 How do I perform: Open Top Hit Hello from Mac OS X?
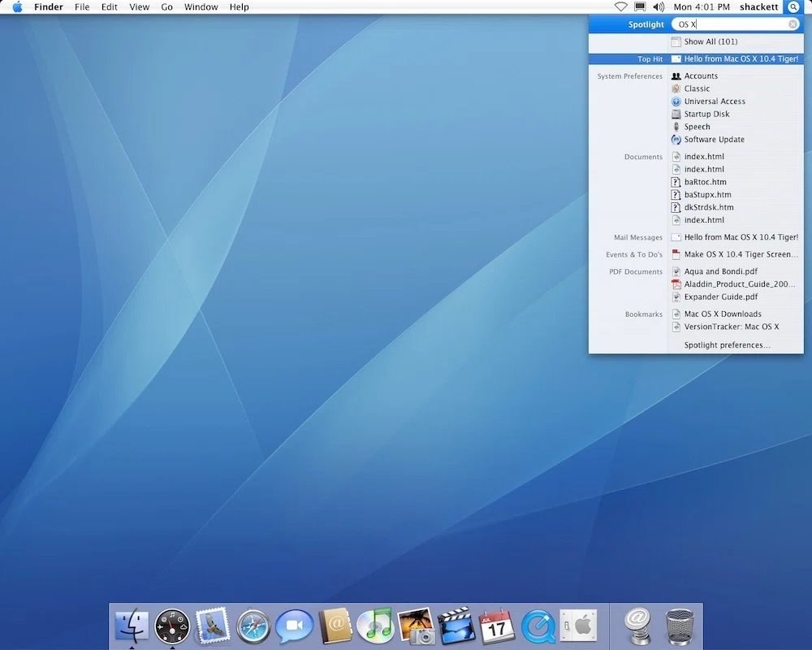click(696, 58)
